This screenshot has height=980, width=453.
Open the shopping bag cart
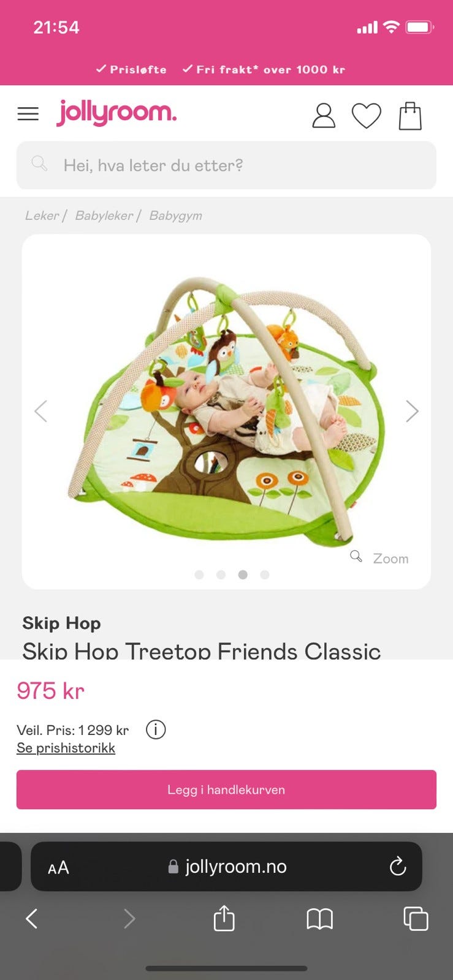[410, 116]
